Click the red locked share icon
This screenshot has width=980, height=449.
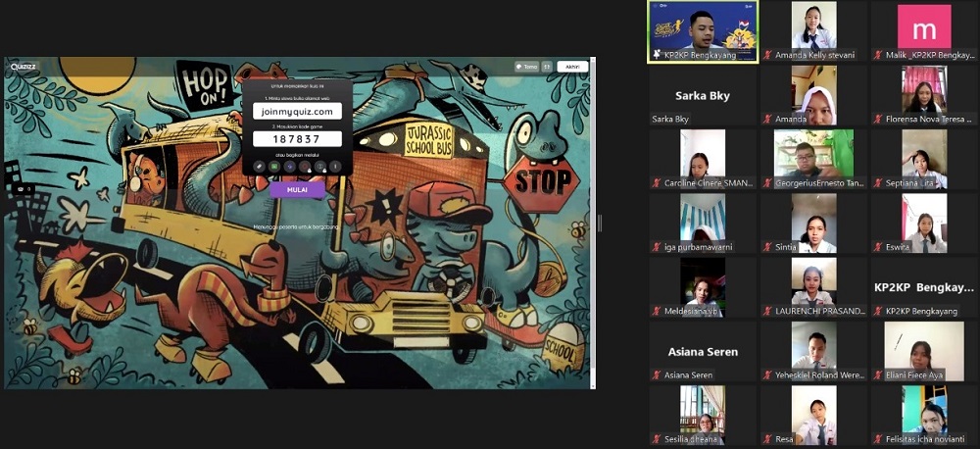[305, 167]
